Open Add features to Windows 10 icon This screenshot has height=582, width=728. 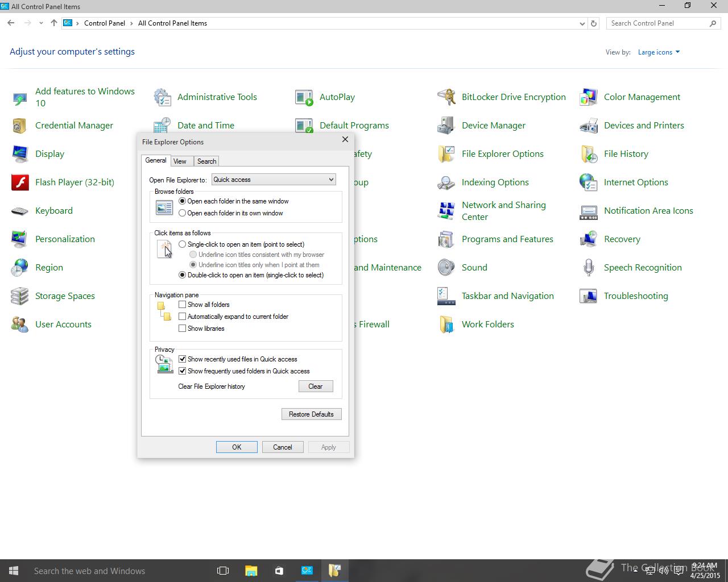20,97
